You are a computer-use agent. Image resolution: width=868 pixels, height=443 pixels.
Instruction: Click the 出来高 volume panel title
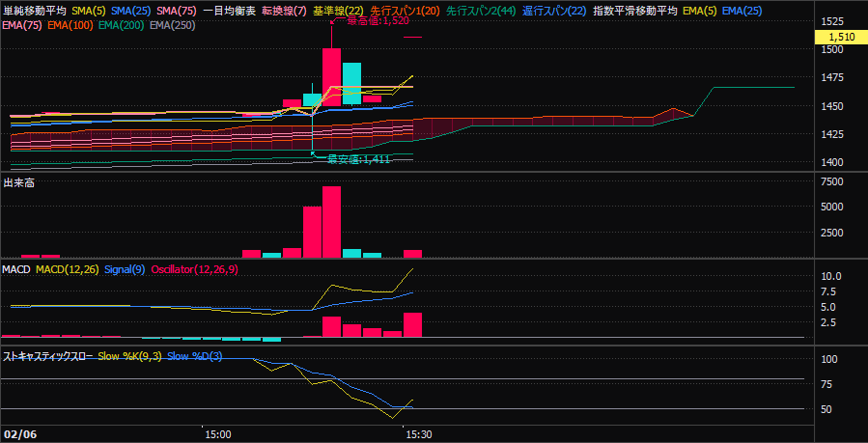pos(19,182)
